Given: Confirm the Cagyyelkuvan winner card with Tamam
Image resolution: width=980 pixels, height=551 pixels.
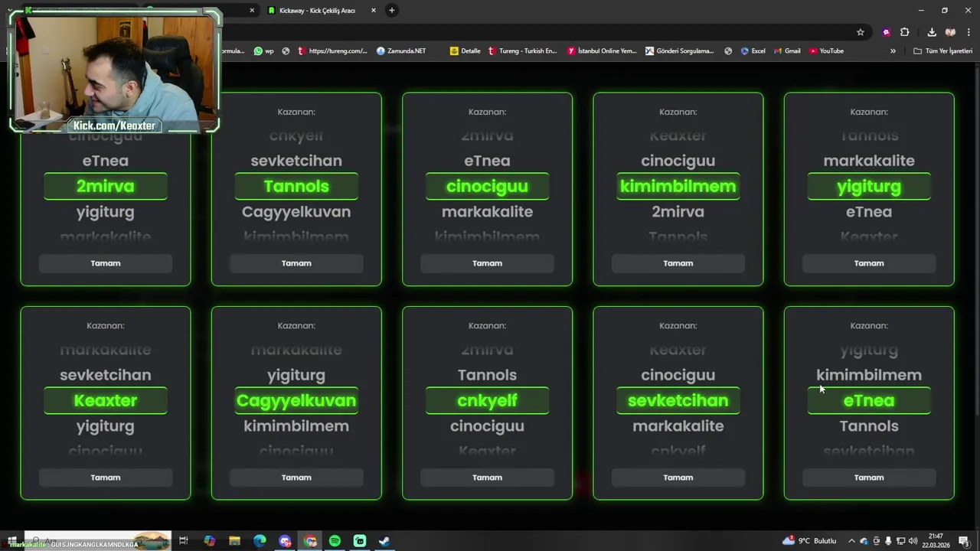Looking at the screenshot, I should [x=296, y=478].
